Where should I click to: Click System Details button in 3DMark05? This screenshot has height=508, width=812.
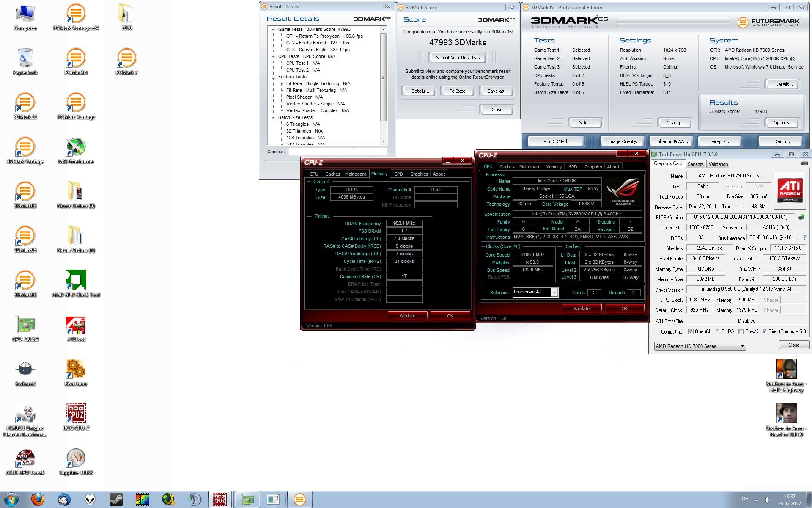point(783,84)
